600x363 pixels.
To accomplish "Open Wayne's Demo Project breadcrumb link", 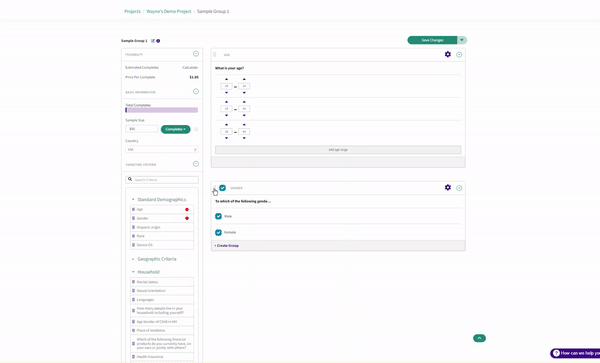I will 169,11.
